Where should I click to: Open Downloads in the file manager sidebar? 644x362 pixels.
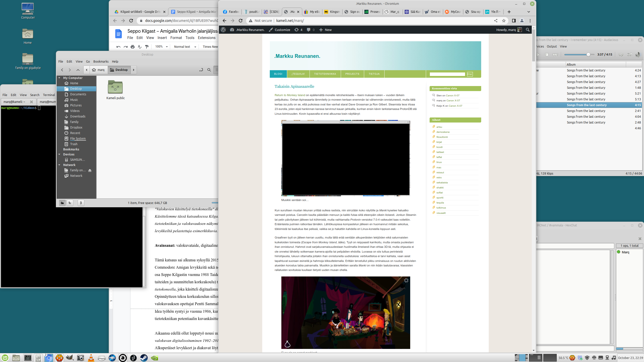click(78, 116)
